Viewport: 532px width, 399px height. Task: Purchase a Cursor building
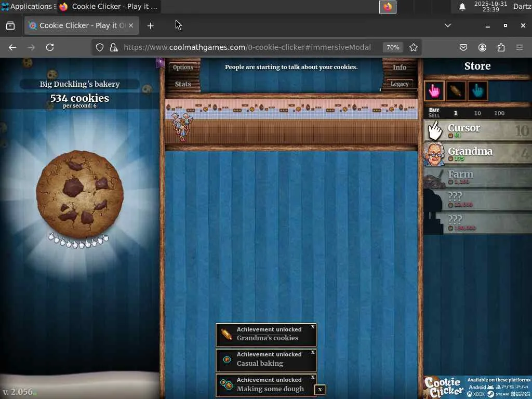478,130
